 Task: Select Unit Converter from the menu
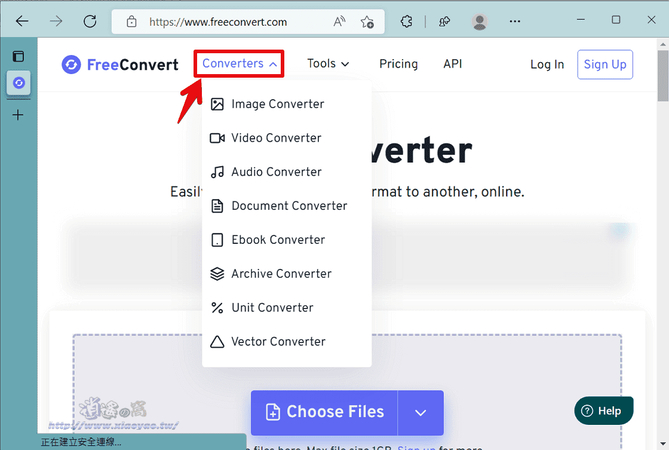click(273, 308)
